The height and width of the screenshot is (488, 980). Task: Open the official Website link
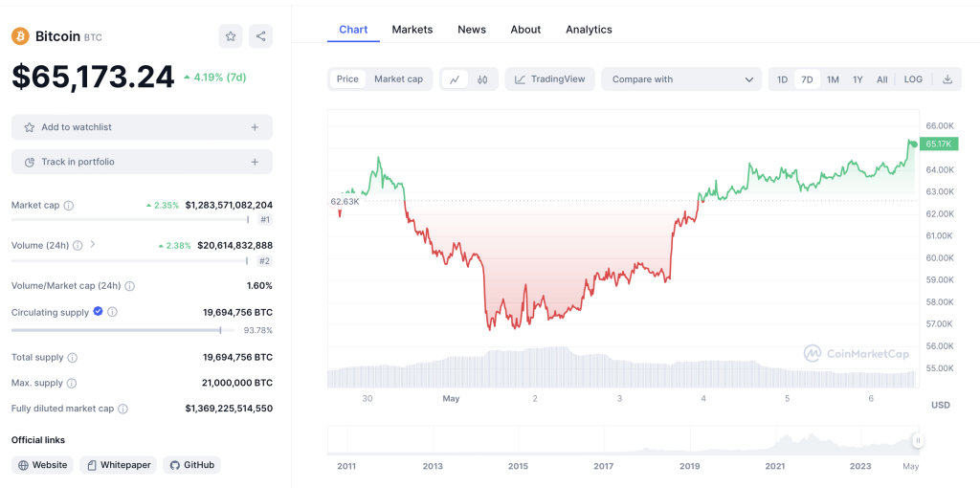click(x=42, y=465)
